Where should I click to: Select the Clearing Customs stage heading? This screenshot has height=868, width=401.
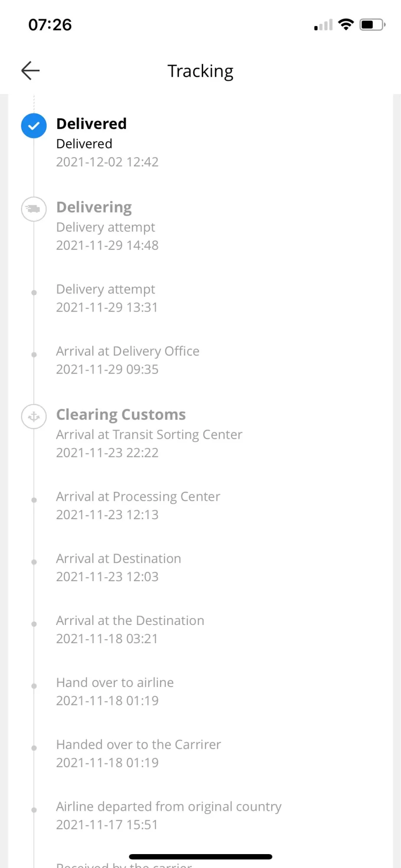point(121,415)
